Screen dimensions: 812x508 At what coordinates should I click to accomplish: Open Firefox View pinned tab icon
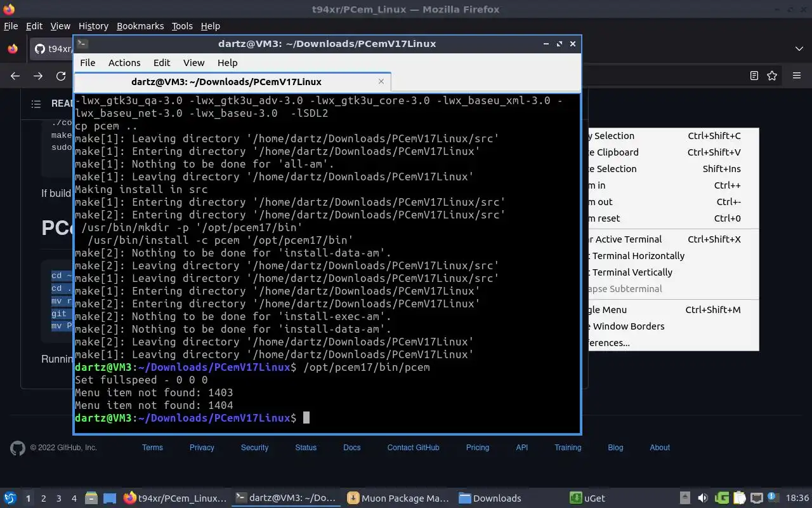point(12,49)
